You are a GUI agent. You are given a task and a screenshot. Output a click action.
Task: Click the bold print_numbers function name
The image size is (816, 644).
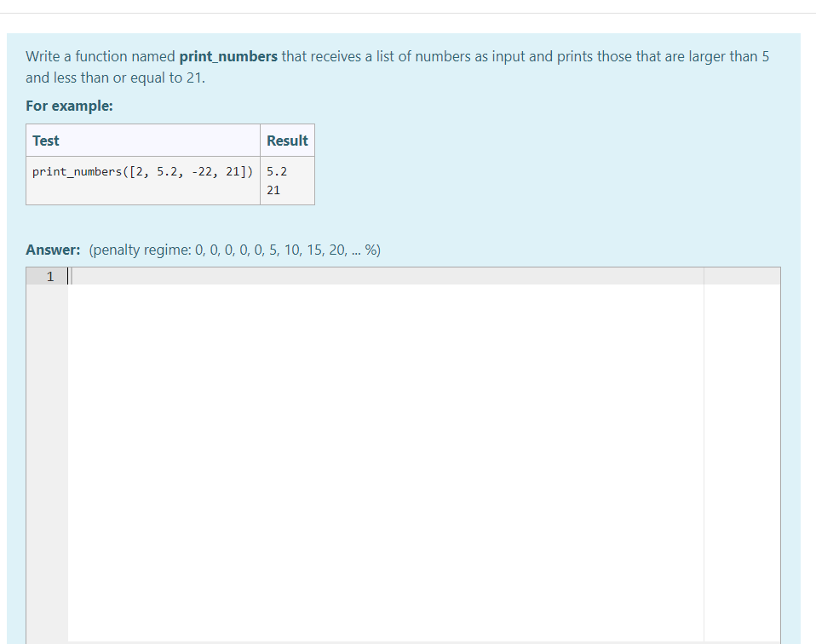click(227, 56)
